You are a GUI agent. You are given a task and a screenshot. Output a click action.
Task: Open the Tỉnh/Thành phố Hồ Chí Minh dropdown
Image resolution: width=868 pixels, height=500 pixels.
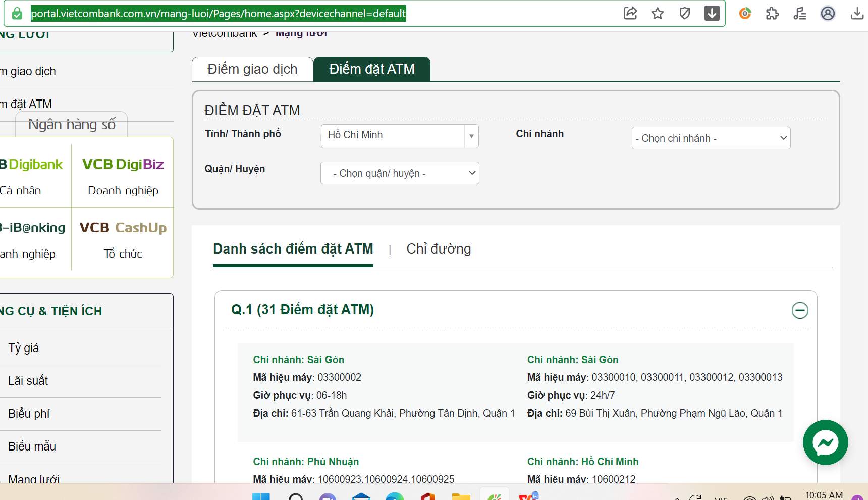pyautogui.click(x=400, y=136)
